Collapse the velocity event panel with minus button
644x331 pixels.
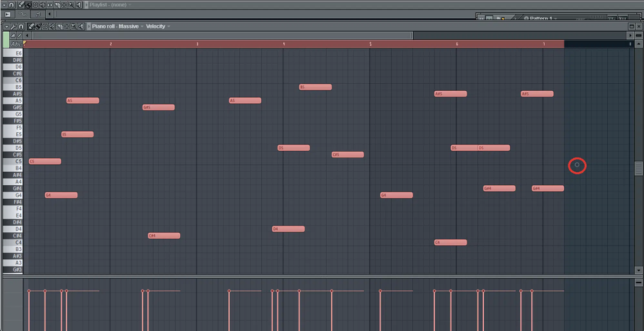[x=638, y=283]
